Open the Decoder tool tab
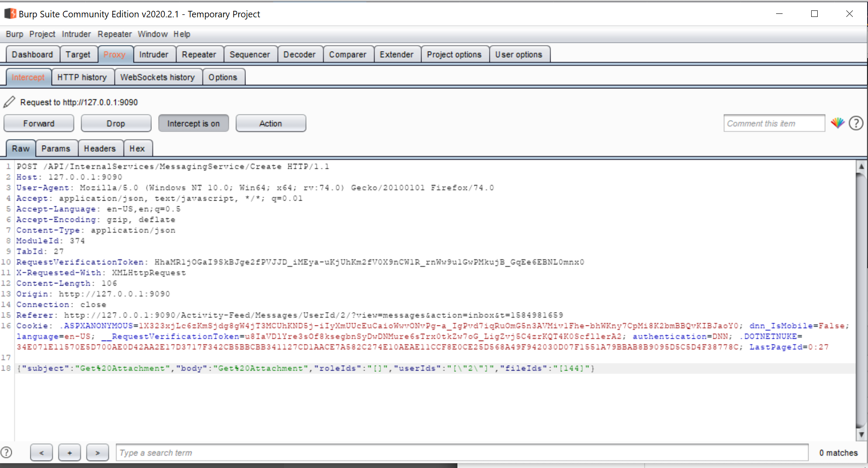Viewport: 868px width, 468px height. [x=300, y=54]
